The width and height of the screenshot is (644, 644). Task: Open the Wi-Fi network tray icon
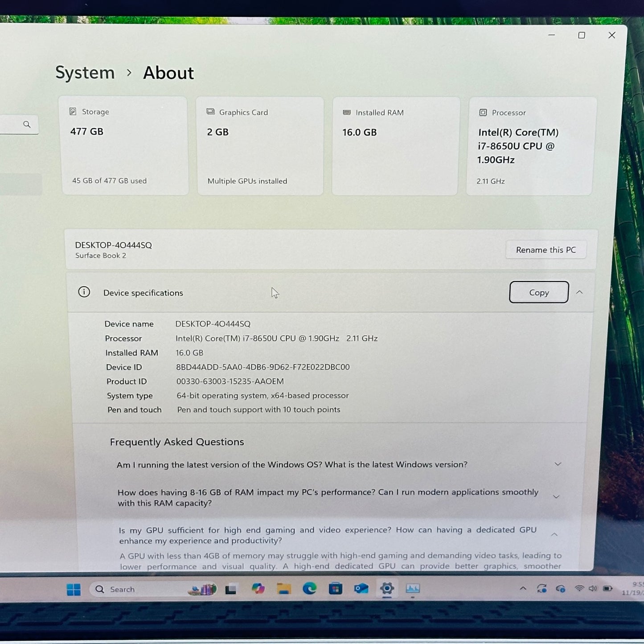tap(579, 589)
